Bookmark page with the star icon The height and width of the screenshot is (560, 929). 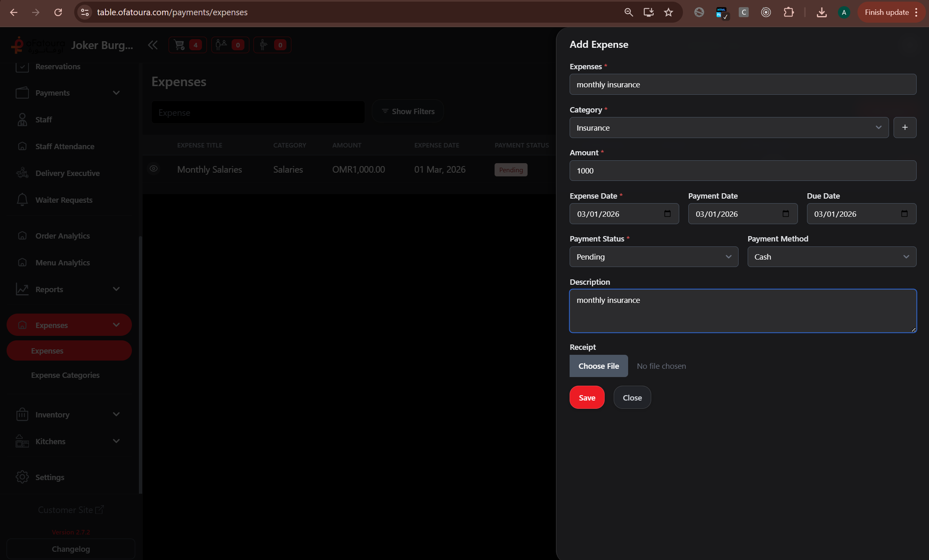tap(669, 12)
